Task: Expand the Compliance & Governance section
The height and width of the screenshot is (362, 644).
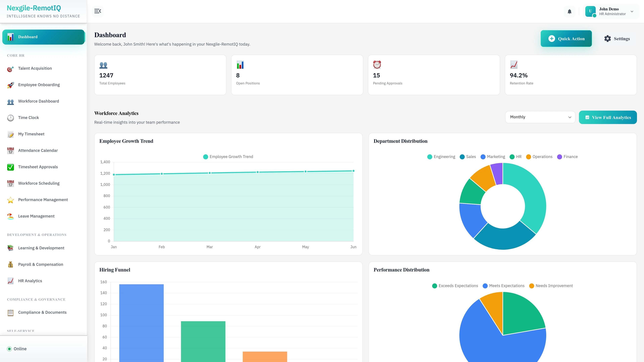Action: pos(36,299)
